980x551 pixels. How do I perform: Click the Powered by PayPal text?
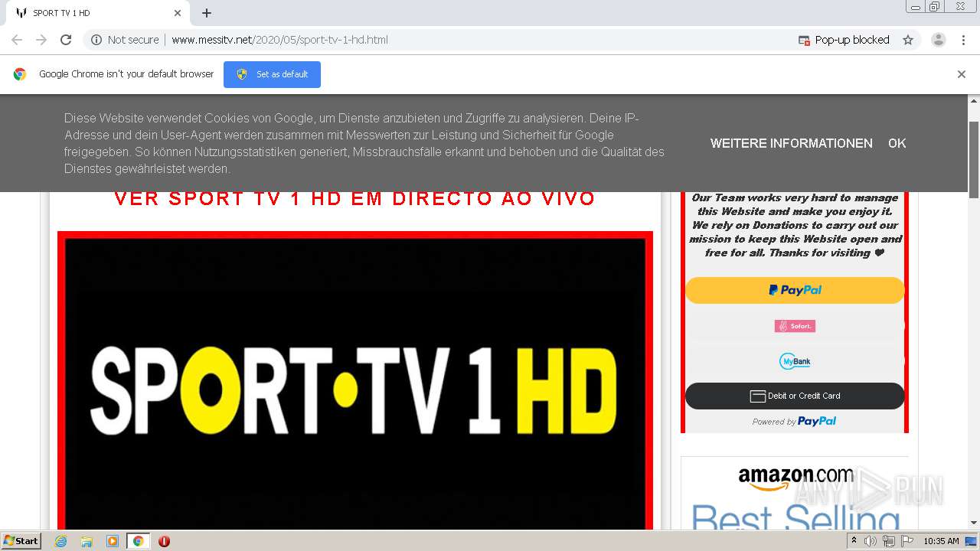(794, 421)
